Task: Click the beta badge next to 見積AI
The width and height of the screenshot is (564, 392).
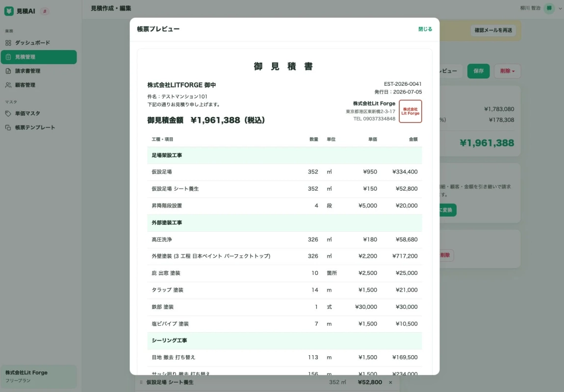Action: (45, 11)
